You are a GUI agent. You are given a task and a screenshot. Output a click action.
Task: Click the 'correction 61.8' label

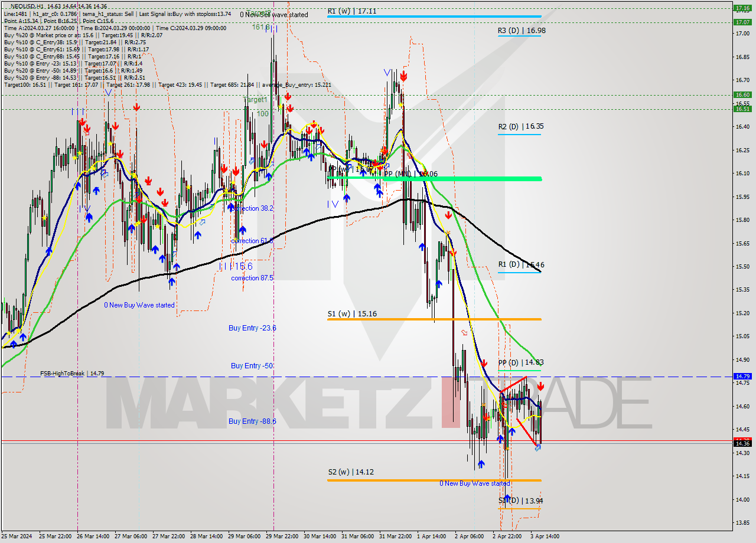coord(252,241)
